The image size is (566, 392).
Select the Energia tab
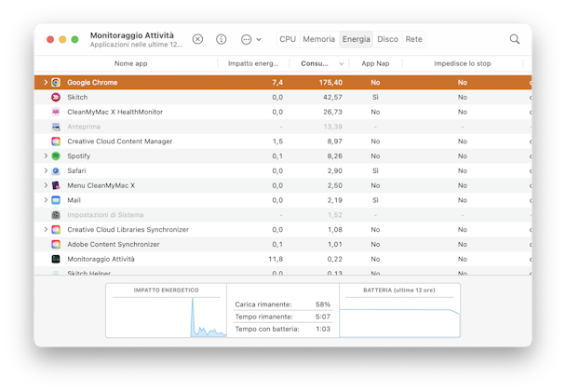(356, 39)
